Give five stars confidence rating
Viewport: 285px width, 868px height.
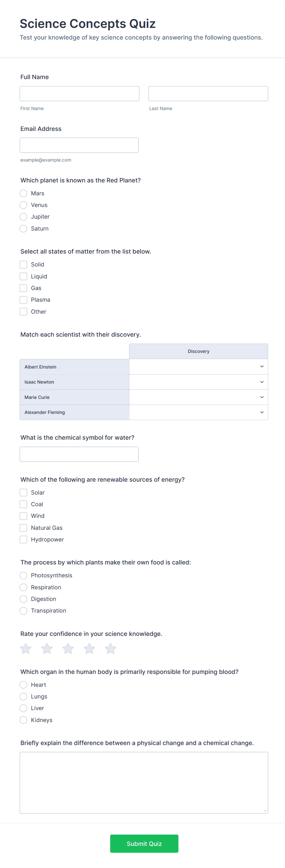click(x=111, y=648)
